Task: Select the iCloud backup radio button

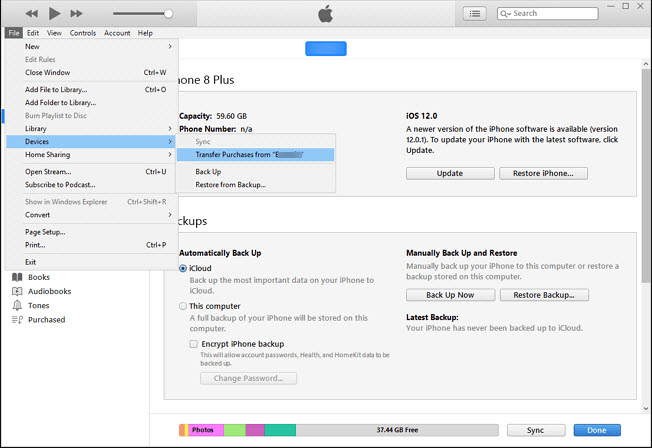Action: [183, 269]
